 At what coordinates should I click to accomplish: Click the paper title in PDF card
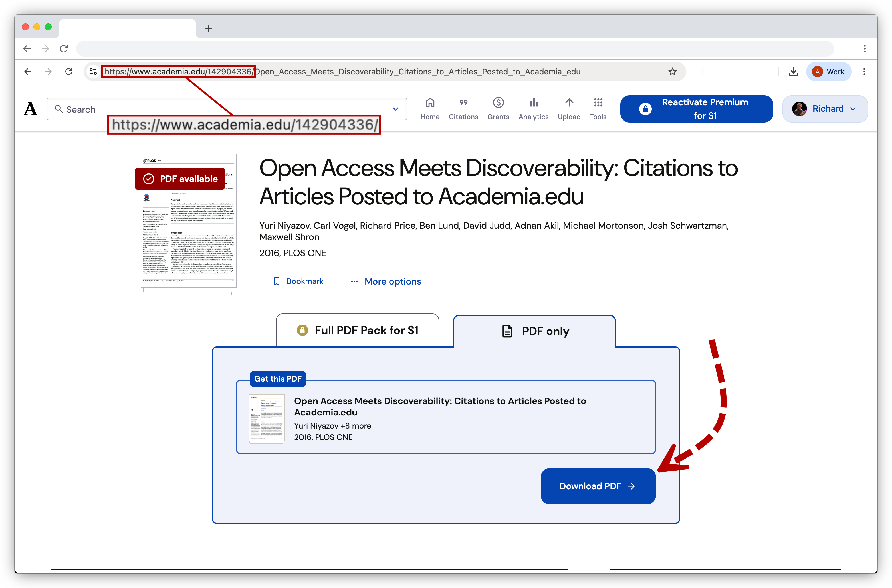440,407
